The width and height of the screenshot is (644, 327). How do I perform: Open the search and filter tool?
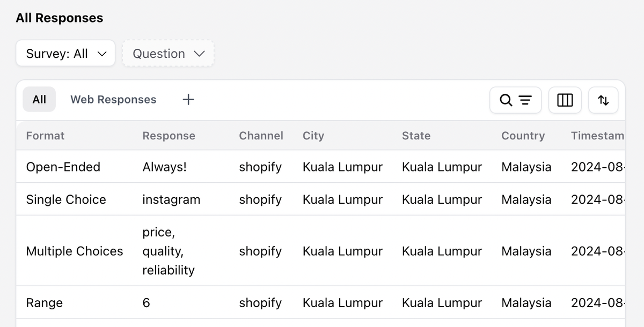(x=515, y=100)
